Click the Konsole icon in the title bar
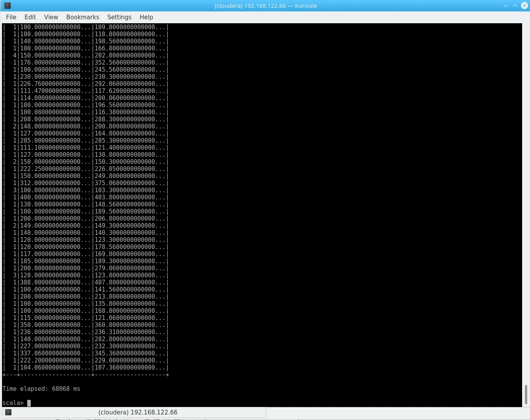Viewport: 530px width, 420px height. (x=7, y=6)
